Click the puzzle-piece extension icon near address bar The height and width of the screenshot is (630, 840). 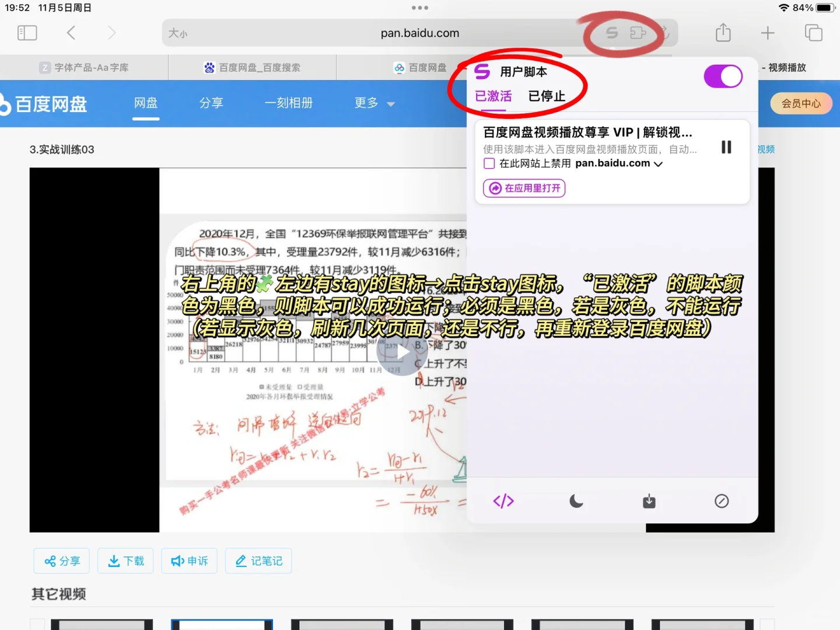(638, 33)
